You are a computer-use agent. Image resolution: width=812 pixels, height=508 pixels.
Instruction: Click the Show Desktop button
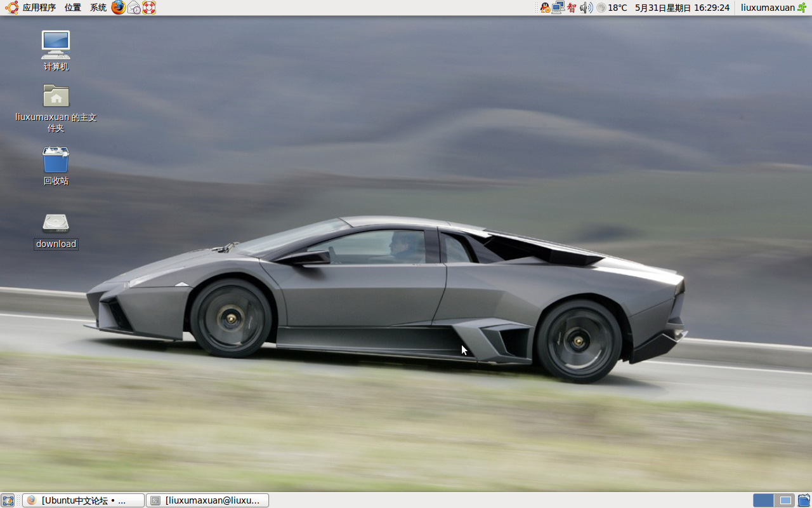(x=8, y=500)
